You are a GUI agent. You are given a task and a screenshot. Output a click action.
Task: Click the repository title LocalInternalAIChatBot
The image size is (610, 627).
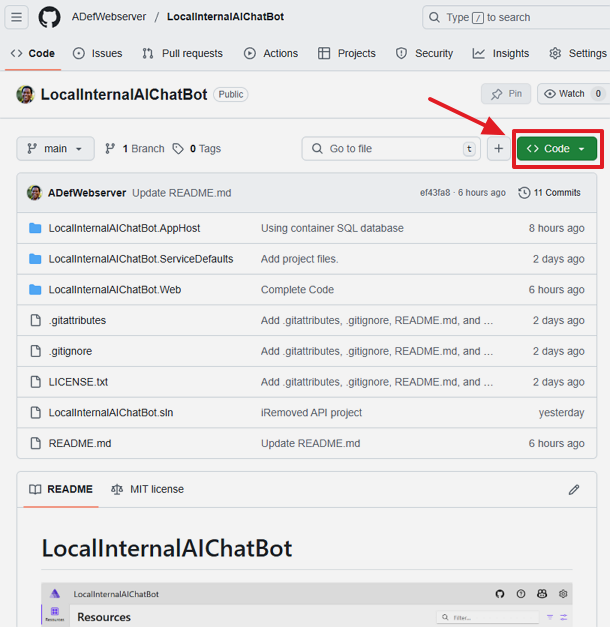(x=124, y=94)
